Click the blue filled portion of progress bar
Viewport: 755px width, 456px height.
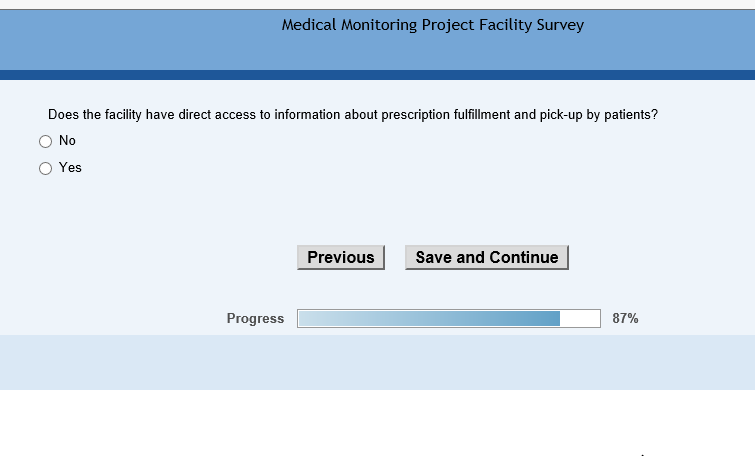428,319
